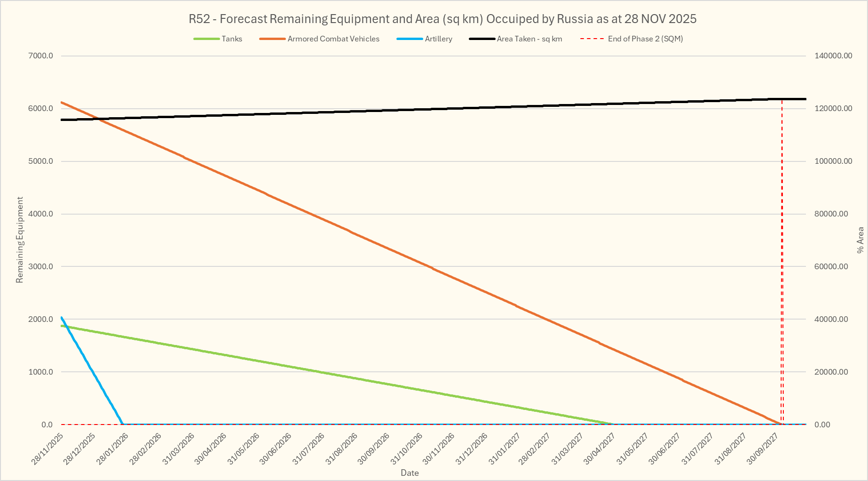Select the Armored Combat Vehicles legend label
Viewport: 868px width, 481px height.
pyautogui.click(x=333, y=39)
